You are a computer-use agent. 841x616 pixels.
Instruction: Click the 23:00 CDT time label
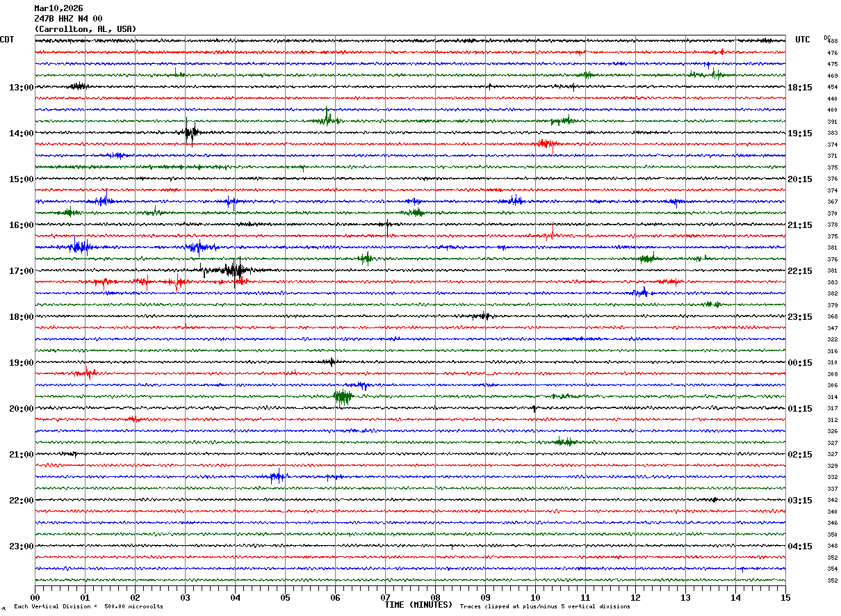[x=21, y=546]
